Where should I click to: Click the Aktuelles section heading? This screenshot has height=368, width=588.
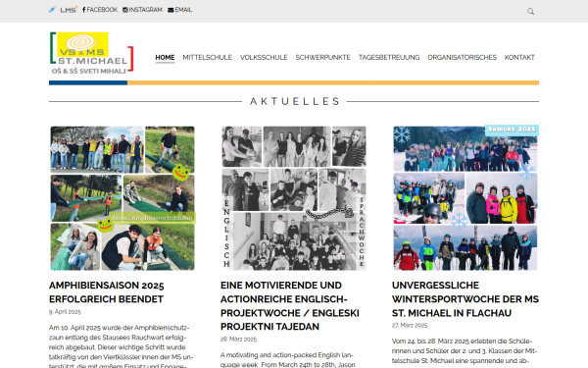pos(294,101)
